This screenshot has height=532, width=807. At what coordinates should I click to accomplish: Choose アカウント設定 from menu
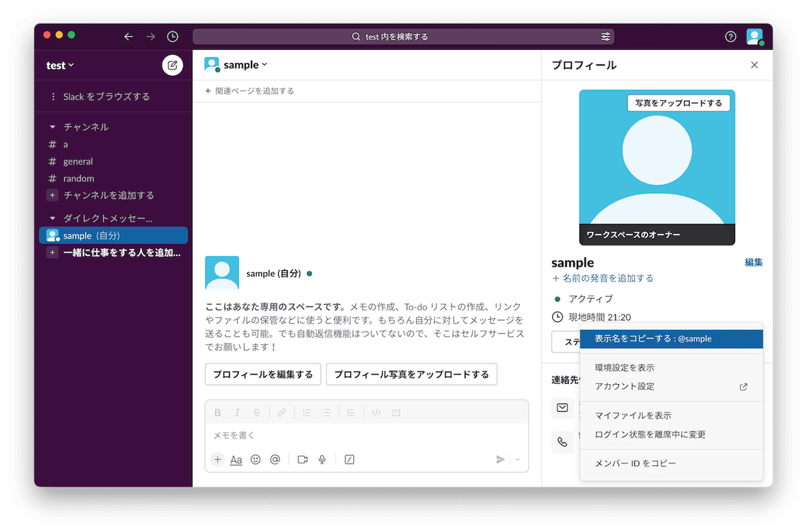[x=672, y=387]
